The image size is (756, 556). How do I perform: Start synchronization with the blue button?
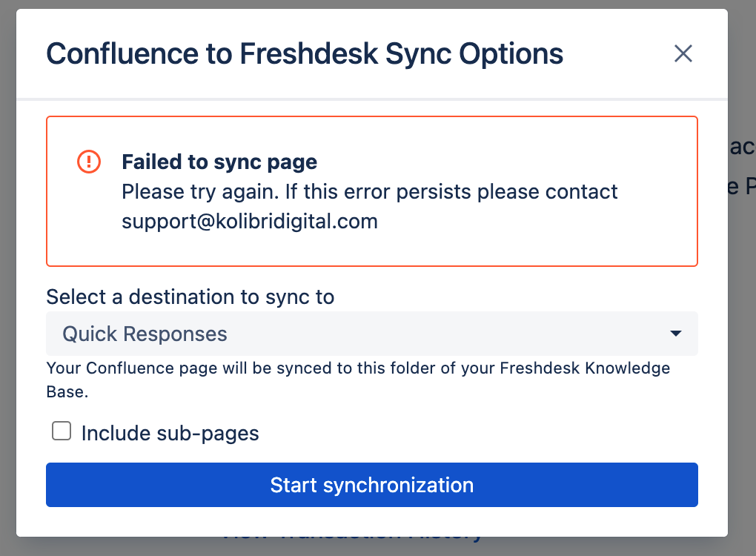point(372,485)
